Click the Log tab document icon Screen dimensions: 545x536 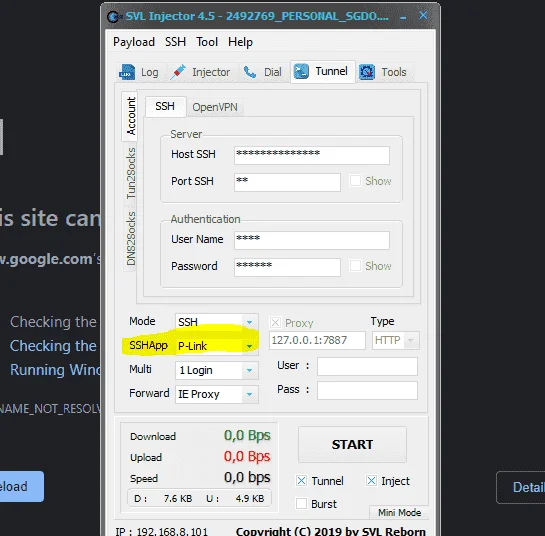(127, 72)
